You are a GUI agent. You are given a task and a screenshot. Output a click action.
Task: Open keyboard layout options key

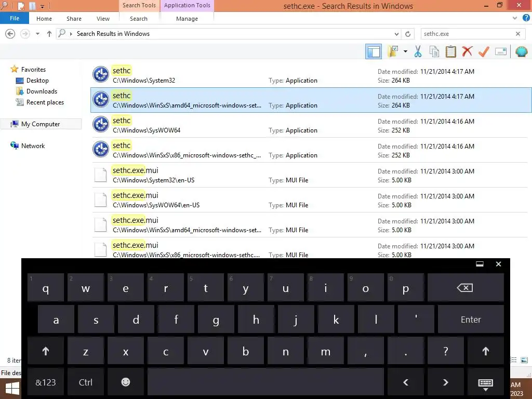point(486,383)
